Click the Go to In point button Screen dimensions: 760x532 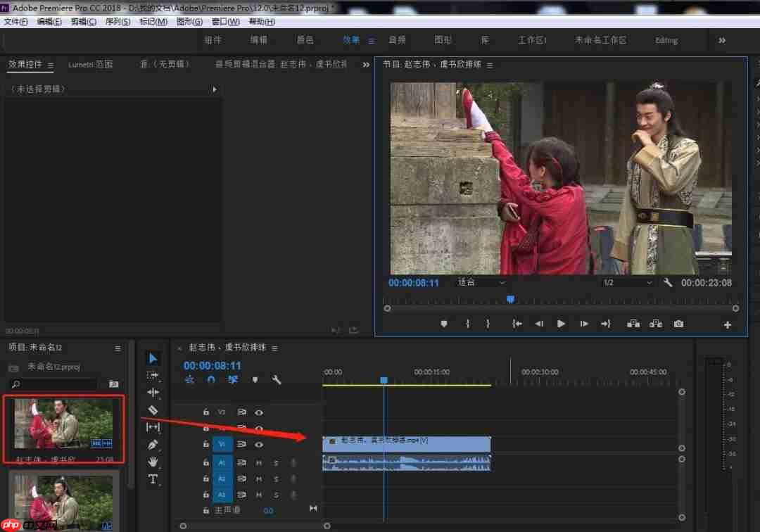[517, 323]
